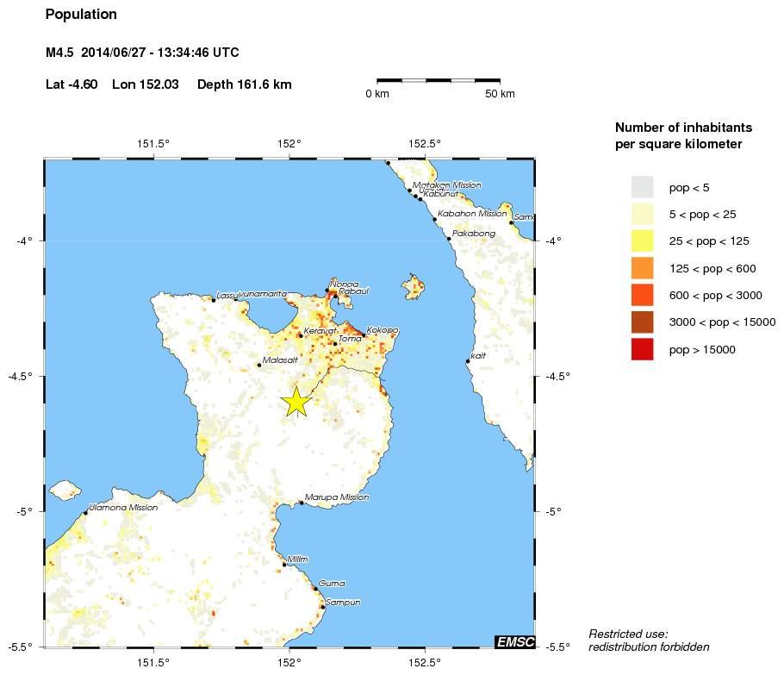Click the EMSC logo on map
The image size is (784, 675).
tap(515, 641)
